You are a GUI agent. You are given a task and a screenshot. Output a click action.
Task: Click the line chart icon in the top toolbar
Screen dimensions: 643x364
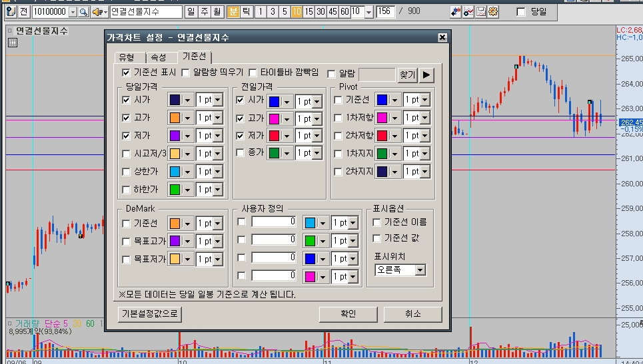point(469,12)
